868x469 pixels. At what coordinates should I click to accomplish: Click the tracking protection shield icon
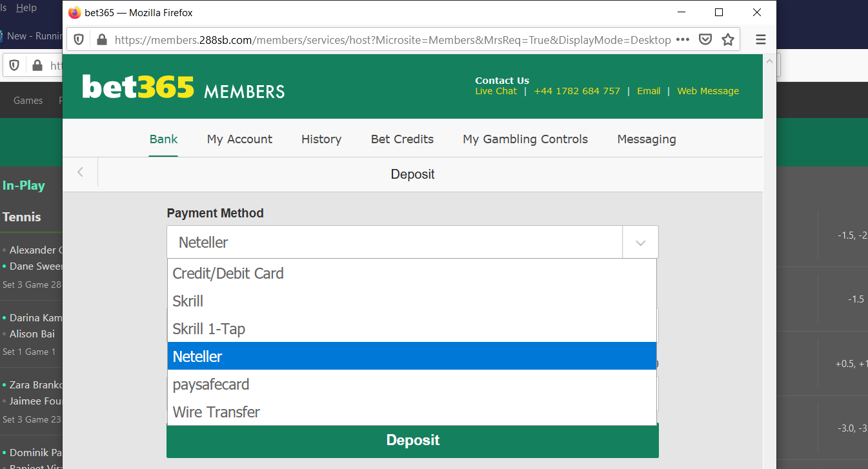click(x=79, y=39)
